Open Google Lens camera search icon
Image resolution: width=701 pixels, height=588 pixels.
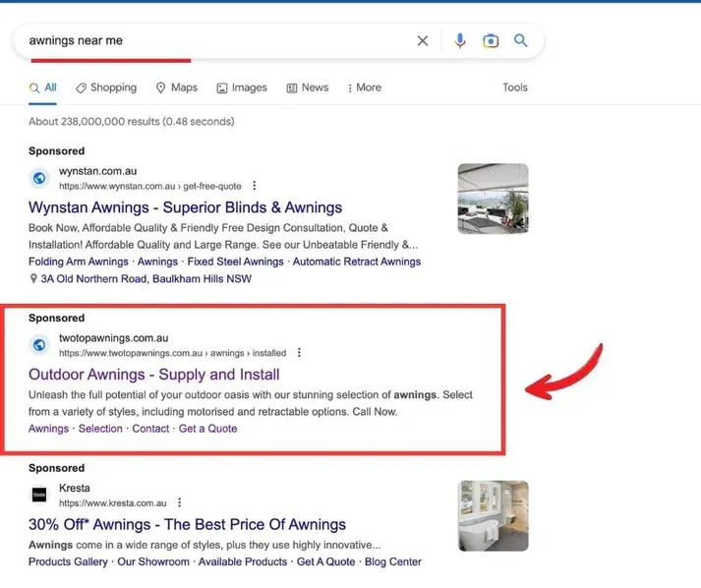click(x=491, y=41)
